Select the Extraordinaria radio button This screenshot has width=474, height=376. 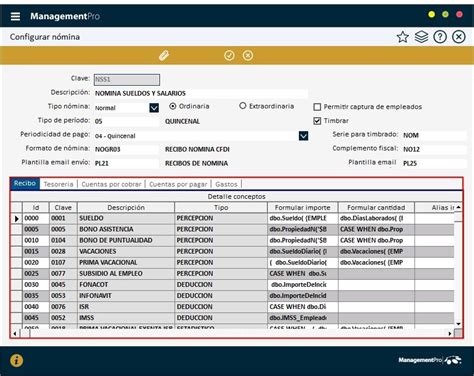pos(243,106)
